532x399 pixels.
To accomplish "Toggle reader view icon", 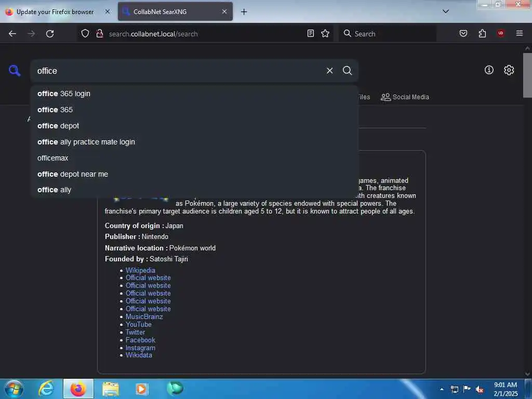I will coord(311,34).
